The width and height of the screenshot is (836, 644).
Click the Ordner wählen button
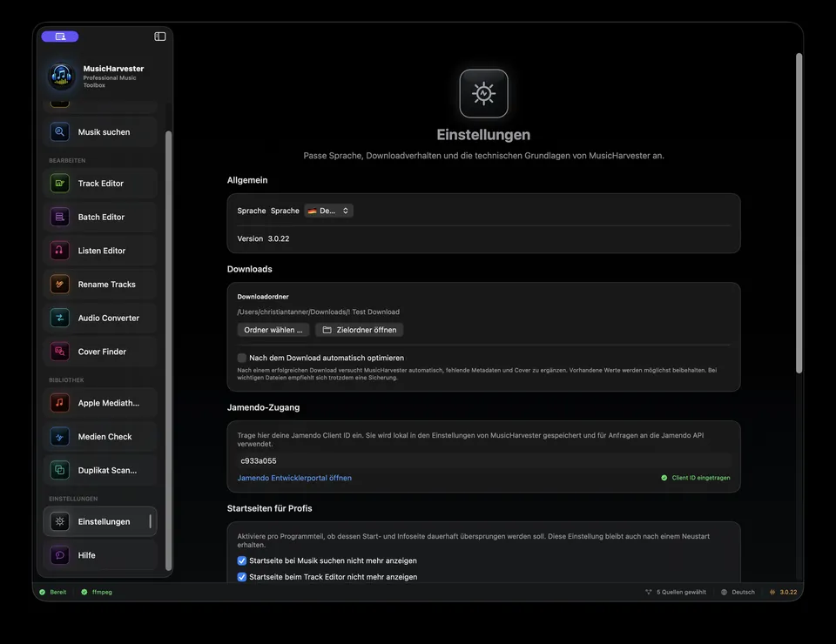coord(273,330)
